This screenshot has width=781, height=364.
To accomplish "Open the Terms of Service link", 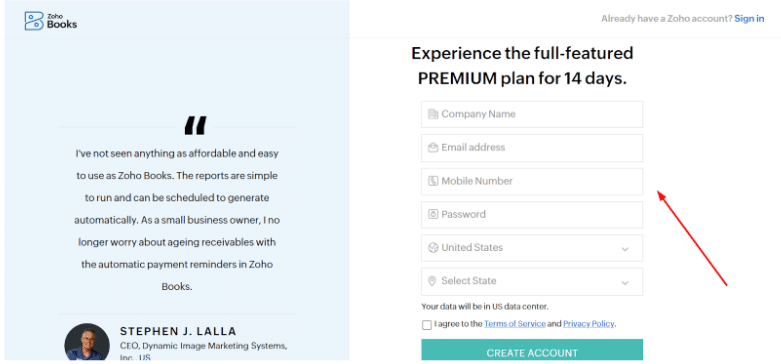I will 515,324.
